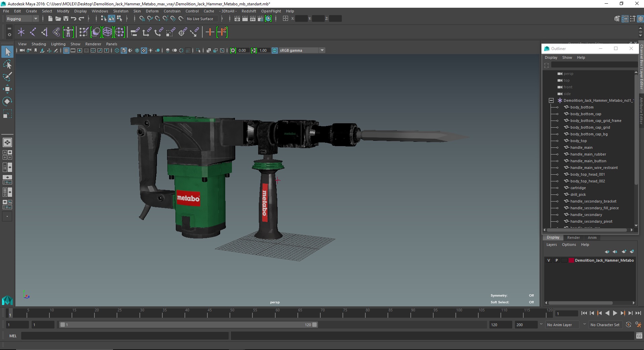Select drill_pick in the Outliner
The height and width of the screenshot is (350, 644).
(x=578, y=194)
